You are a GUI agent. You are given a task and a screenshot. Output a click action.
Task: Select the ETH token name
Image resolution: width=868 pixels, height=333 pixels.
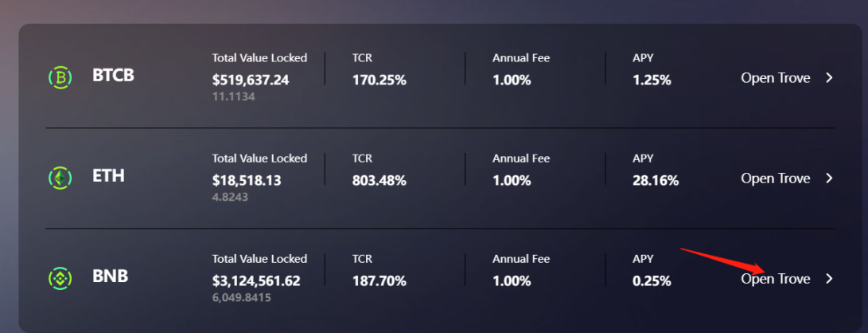pos(108,176)
